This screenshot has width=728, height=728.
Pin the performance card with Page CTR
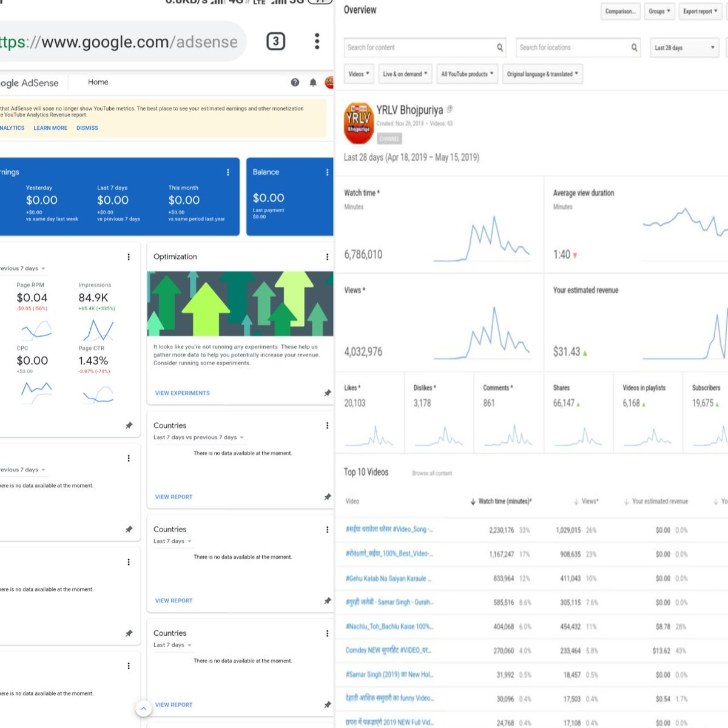tap(129, 426)
